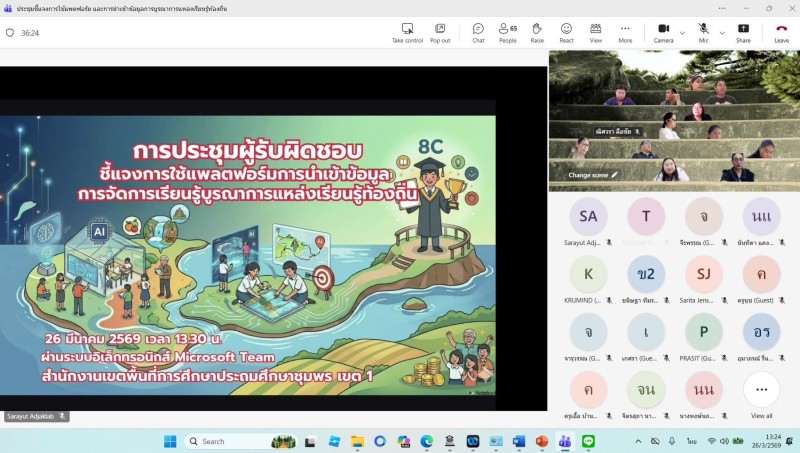Click the Share screen icon
Screen dimensions: 800x453
(743, 31)
